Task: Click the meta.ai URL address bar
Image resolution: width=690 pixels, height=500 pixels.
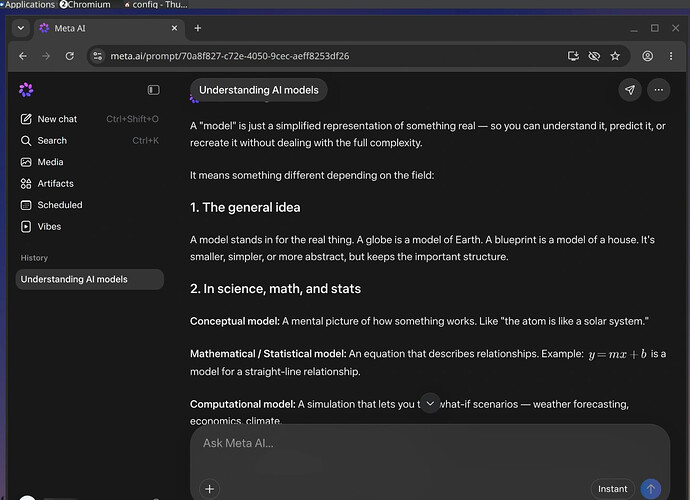Action: pyautogui.click(x=229, y=56)
